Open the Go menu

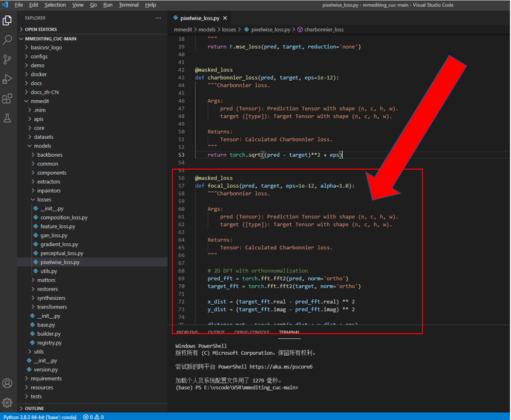point(93,5)
